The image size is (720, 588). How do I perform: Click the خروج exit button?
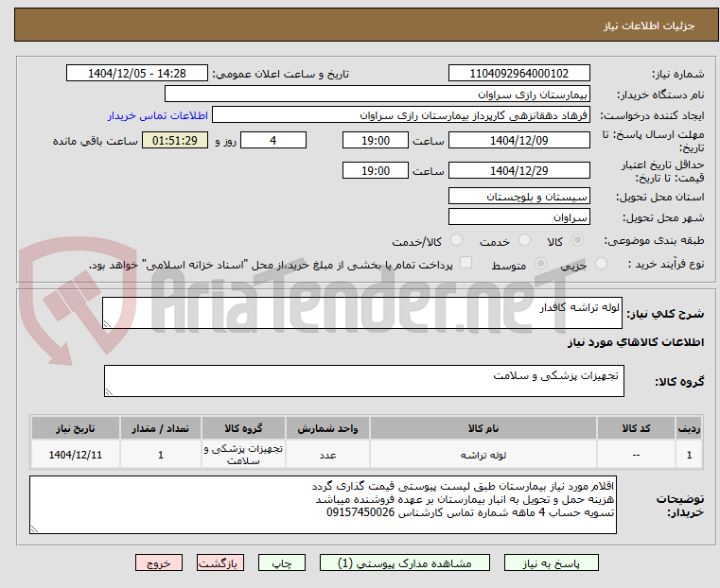159,562
